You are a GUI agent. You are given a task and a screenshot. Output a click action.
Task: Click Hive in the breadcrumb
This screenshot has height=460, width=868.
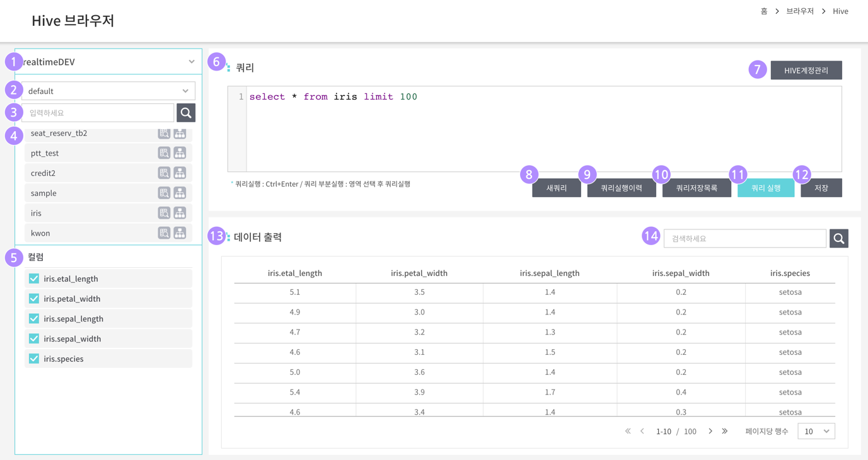click(840, 11)
